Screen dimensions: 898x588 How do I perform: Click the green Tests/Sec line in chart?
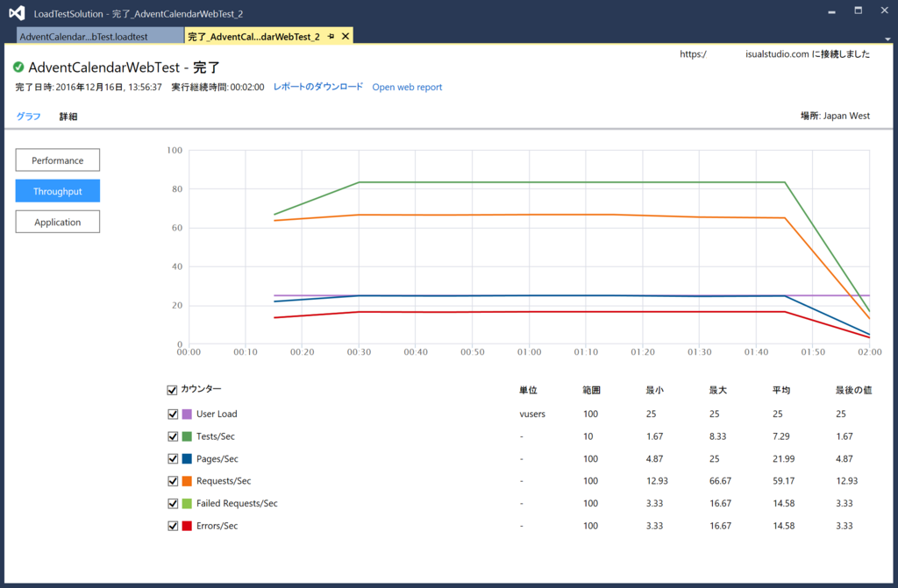[x=573, y=182]
